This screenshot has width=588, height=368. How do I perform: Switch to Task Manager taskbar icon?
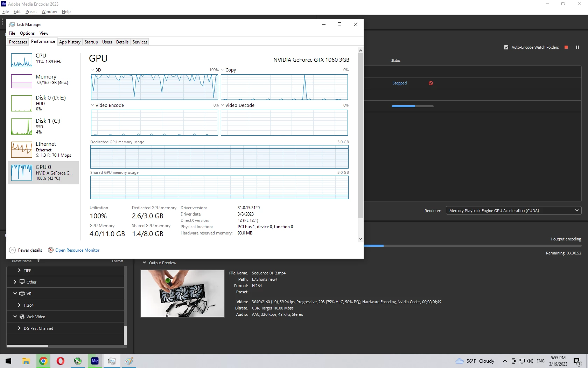(112, 361)
